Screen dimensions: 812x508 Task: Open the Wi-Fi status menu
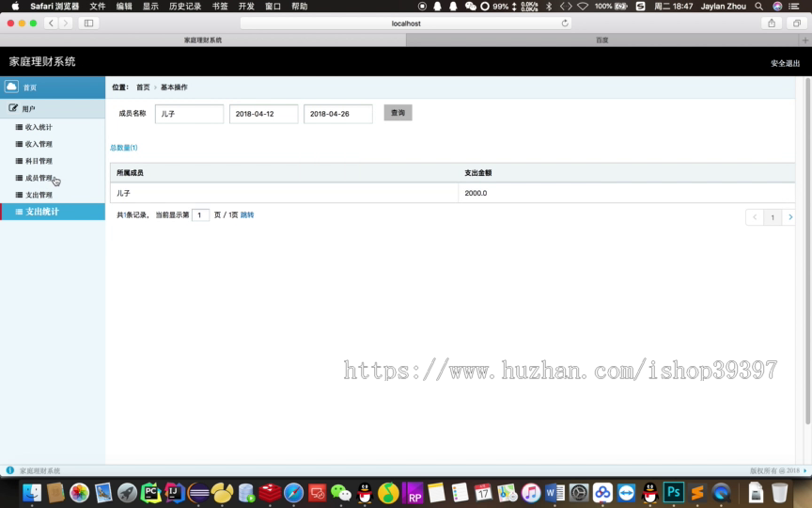(x=583, y=7)
